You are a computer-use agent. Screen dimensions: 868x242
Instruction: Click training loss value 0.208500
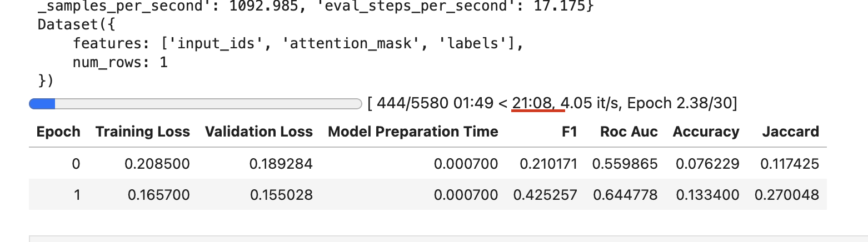pos(159,164)
